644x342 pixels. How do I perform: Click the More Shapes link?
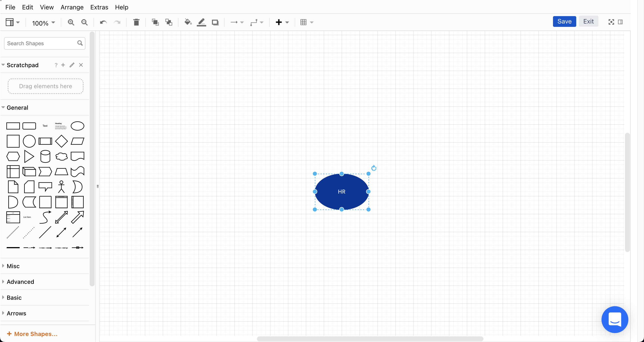[x=32, y=334]
